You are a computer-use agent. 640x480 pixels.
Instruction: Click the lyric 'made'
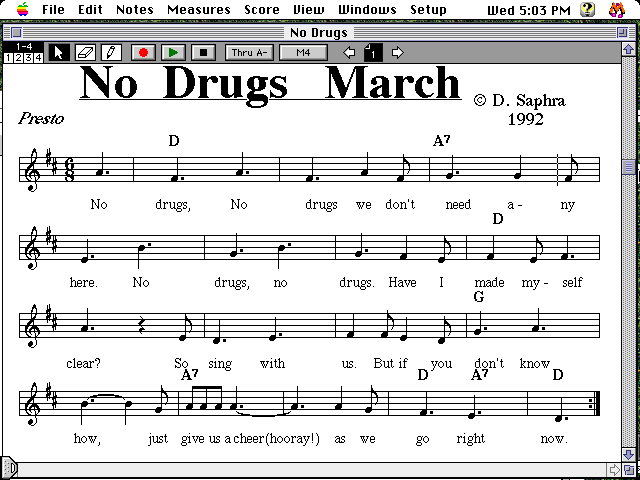[489, 282]
